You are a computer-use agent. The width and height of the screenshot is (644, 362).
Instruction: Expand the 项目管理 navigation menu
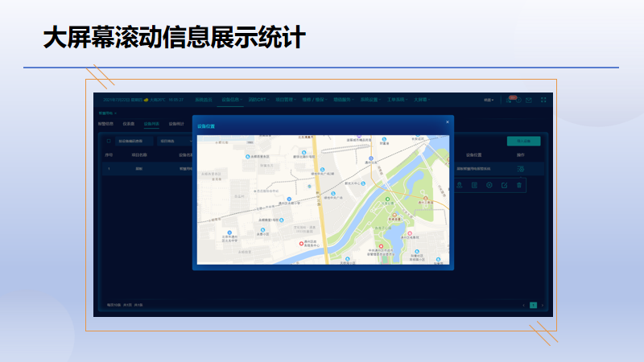[x=286, y=100]
